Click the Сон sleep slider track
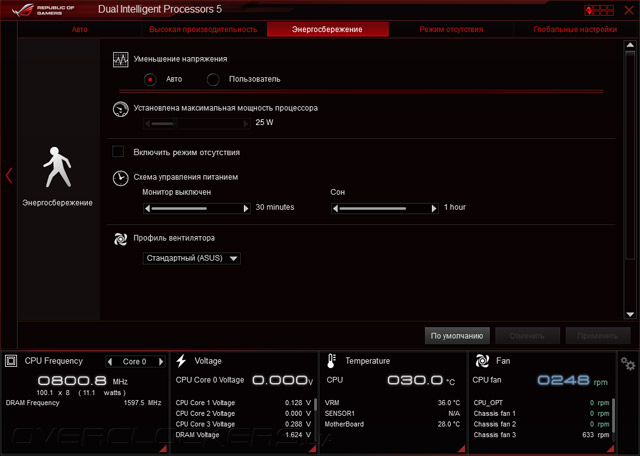The width and height of the screenshot is (640, 456). click(x=384, y=209)
